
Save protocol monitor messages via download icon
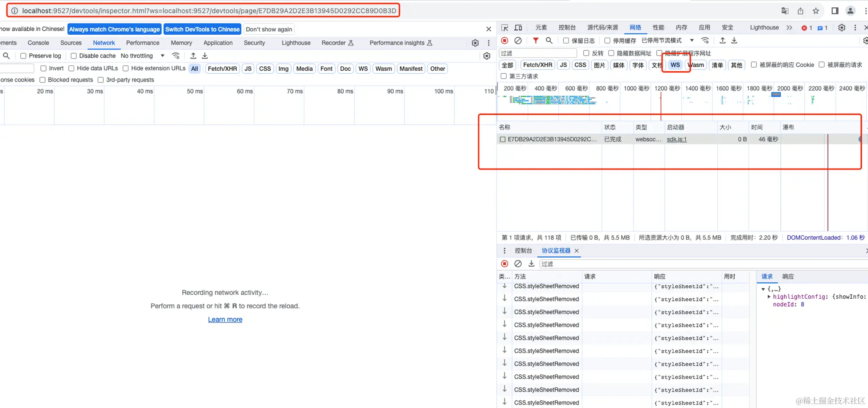click(x=531, y=264)
